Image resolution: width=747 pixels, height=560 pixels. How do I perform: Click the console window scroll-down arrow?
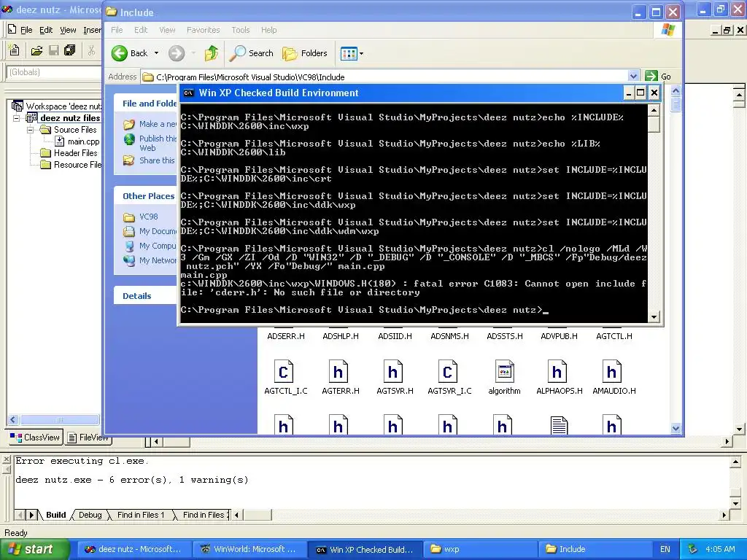[654, 316]
